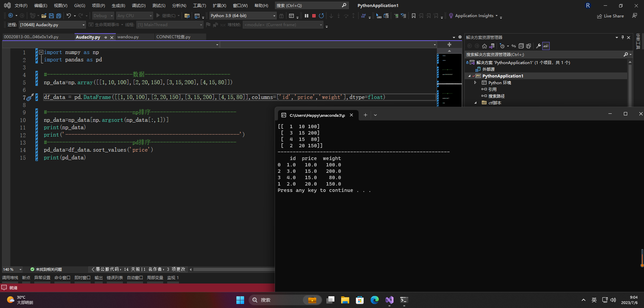Screen dimensions: 644x308
Task: Open Microsoft Edge from the taskbar
Action: coord(375,300)
